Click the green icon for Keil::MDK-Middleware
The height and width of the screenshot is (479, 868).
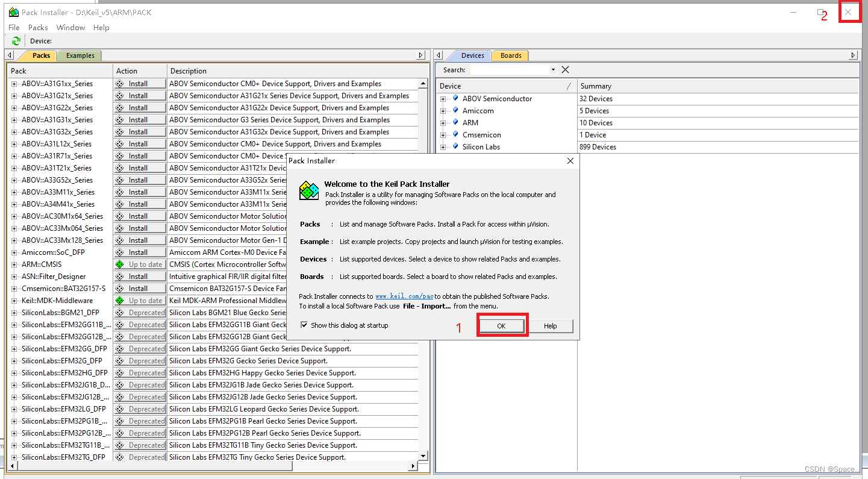120,301
